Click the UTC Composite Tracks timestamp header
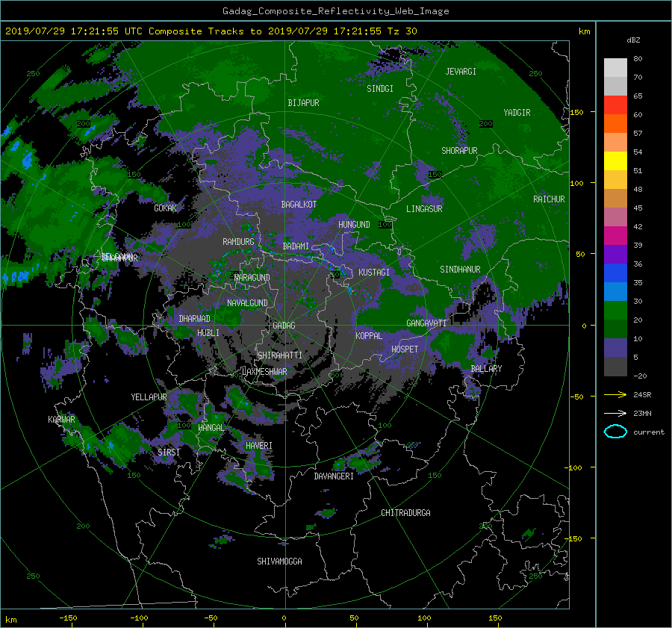 tap(211, 31)
